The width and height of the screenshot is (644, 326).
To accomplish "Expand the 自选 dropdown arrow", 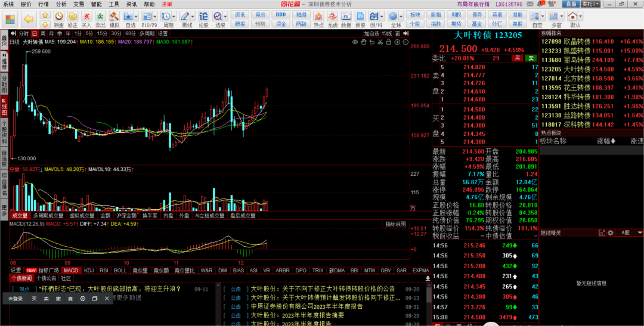I will [x=136, y=17].
